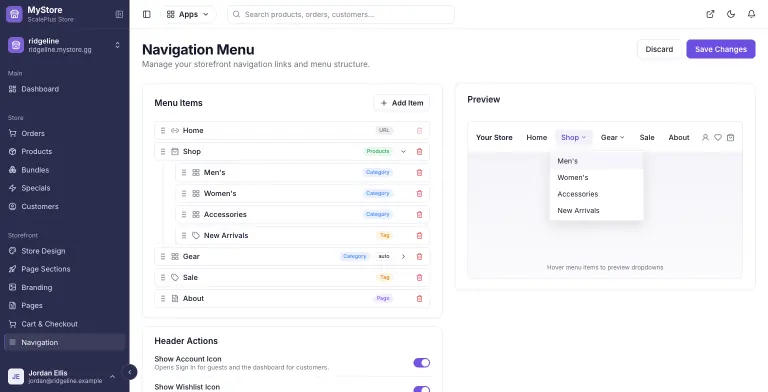Focus the search products input field

click(x=341, y=14)
